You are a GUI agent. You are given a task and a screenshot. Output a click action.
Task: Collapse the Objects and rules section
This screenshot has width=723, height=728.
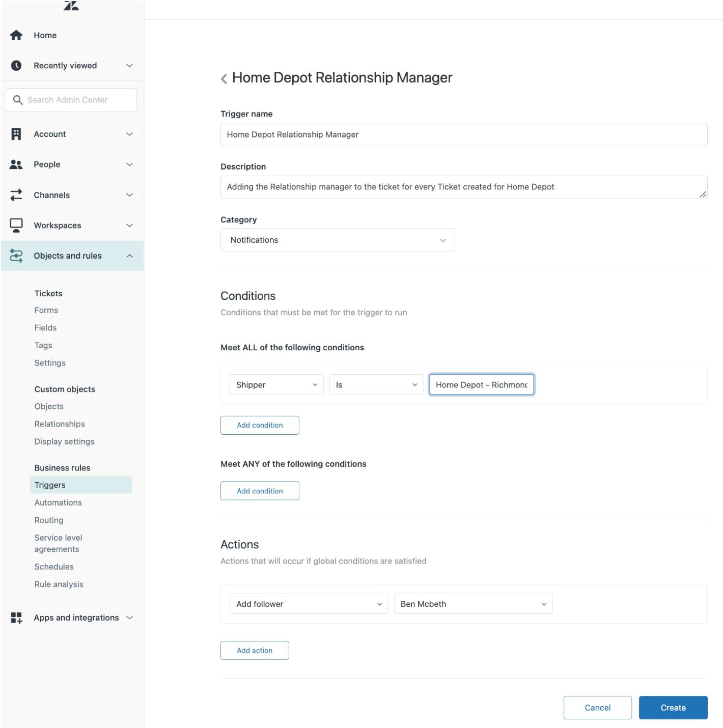[x=130, y=256]
